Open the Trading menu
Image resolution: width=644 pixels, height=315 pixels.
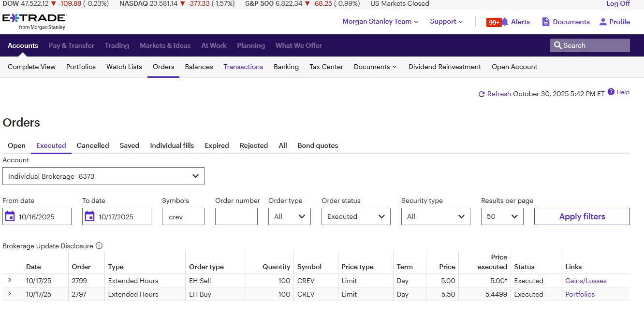[x=117, y=45]
